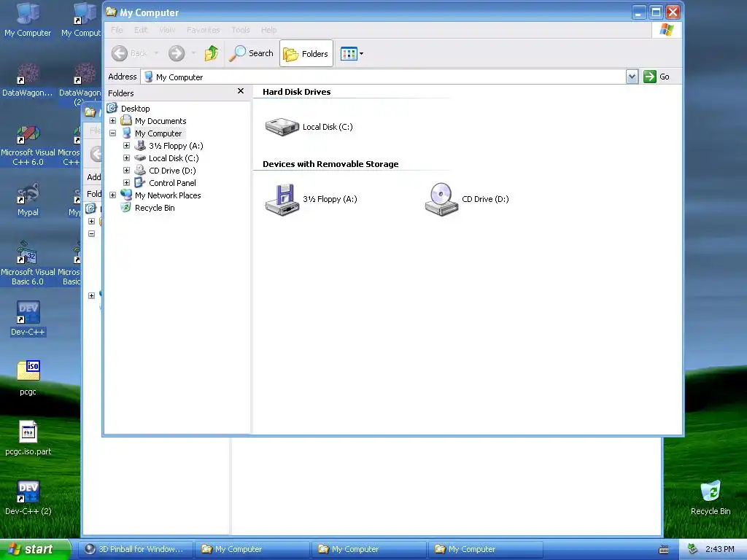Select My Network Places in tree
This screenshot has width=747, height=560.
click(168, 195)
